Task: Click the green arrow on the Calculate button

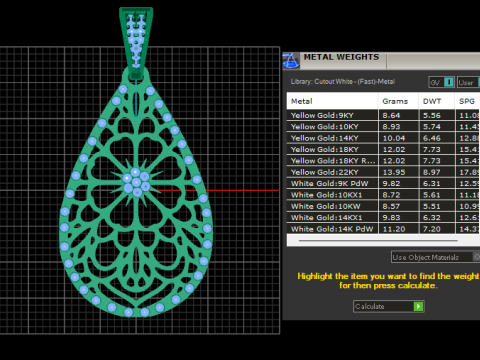Action: [418, 306]
